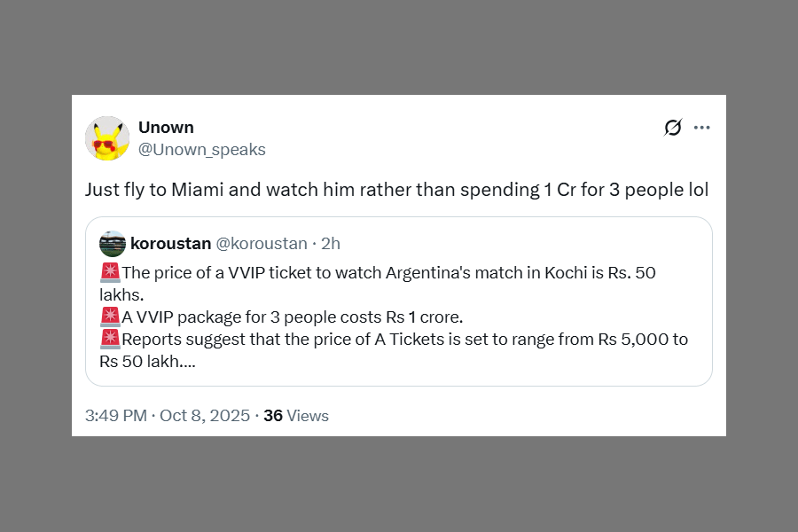Click koroustan's small profile avatar

[x=113, y=244]
